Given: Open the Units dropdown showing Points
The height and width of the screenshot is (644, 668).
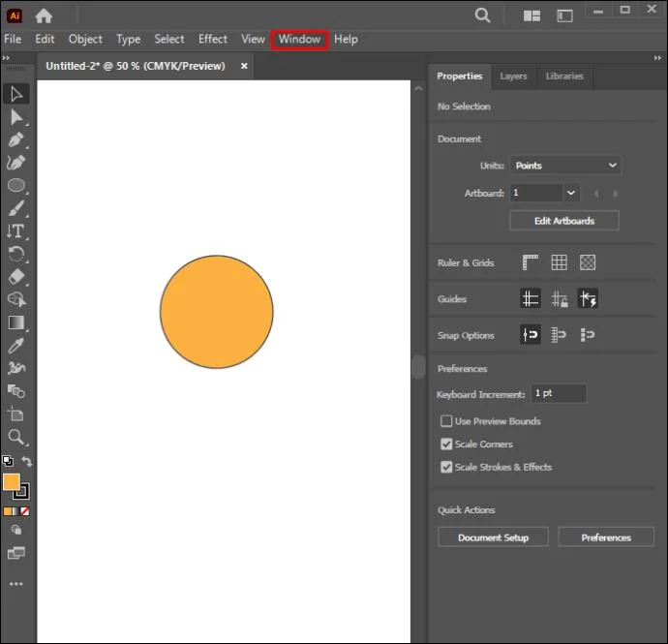Looking at the screenshot, I should (565, 166).
